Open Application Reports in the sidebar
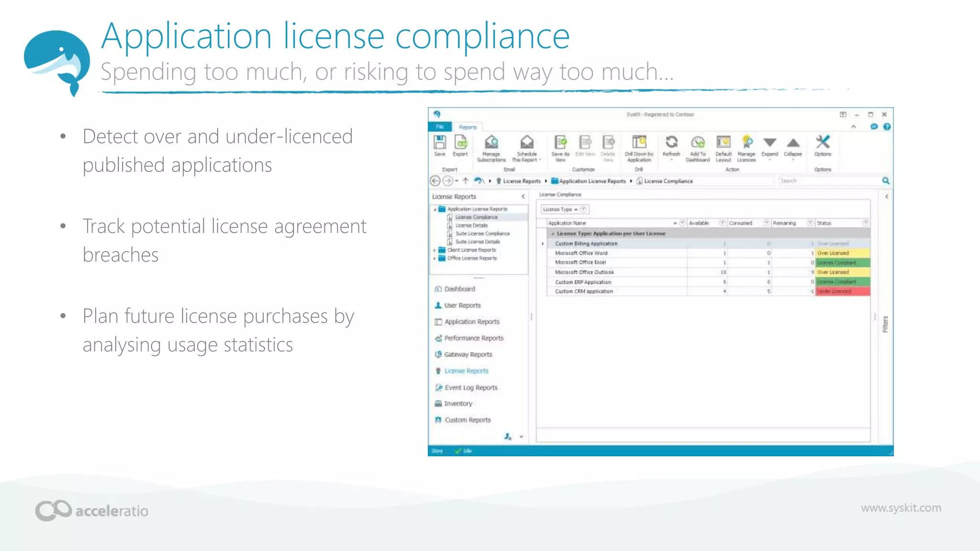This screenshot has height=551, width=980. pyautogui.click(x=467, y=322)
